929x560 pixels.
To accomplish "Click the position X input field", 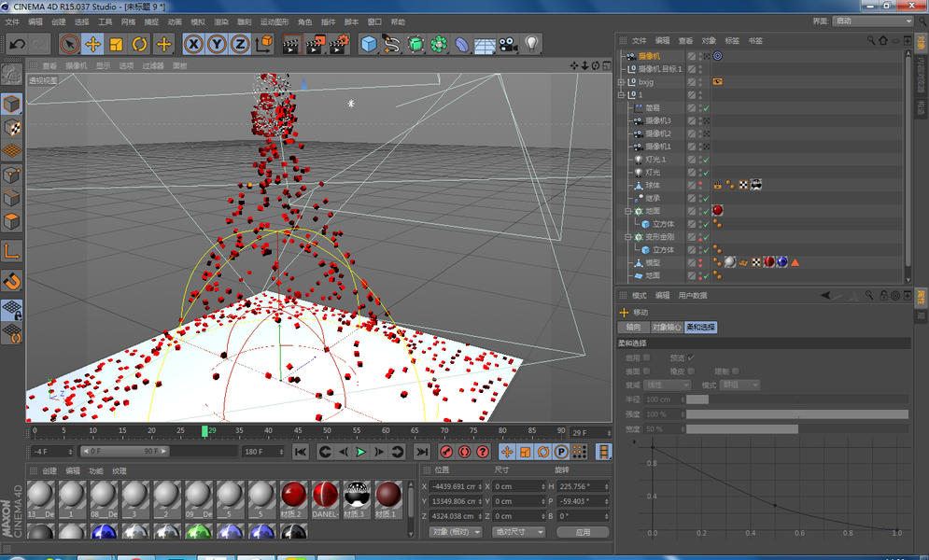I will click(x=455, y=486).
